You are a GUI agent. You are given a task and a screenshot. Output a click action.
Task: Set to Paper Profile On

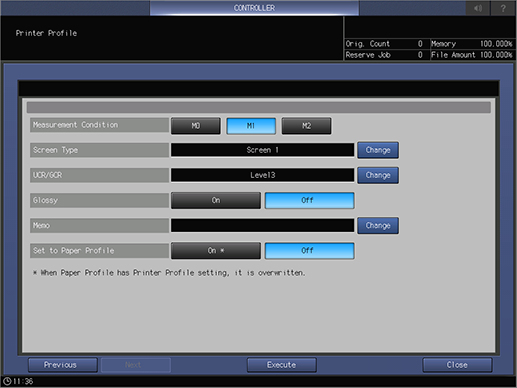[x=216, y=251]
